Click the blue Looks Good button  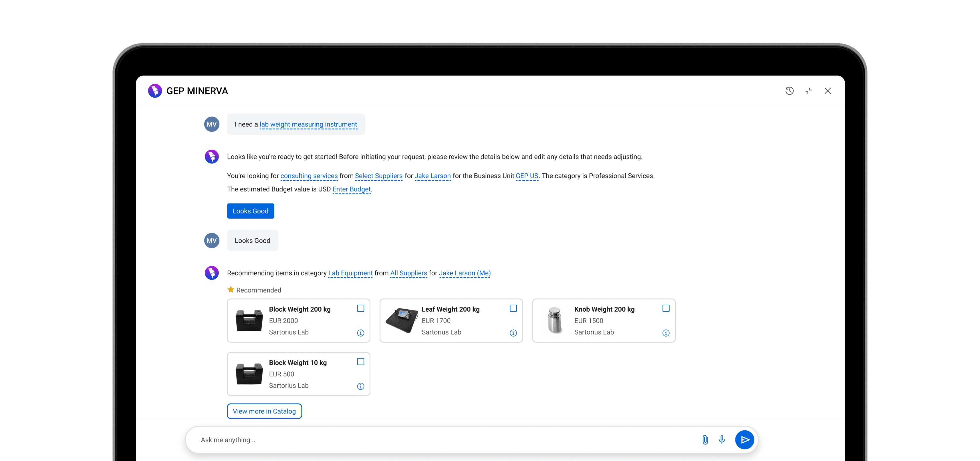pos(251,211)
